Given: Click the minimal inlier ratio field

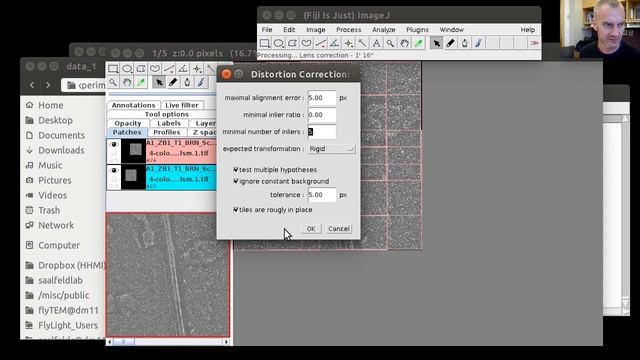Looking at the screenshot, I should click(x=322, y=115).
